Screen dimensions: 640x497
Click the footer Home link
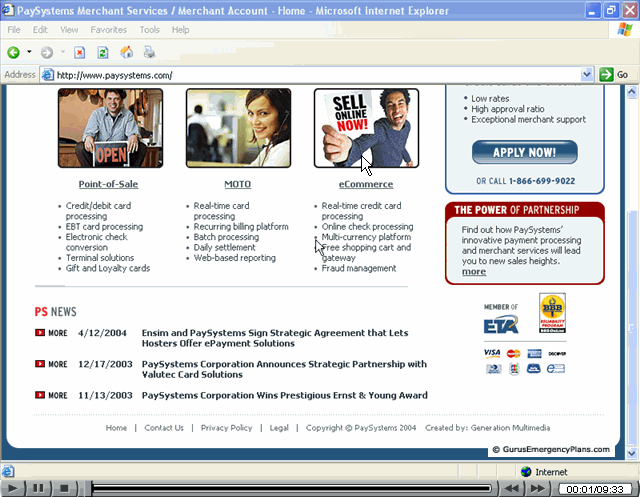116,428
